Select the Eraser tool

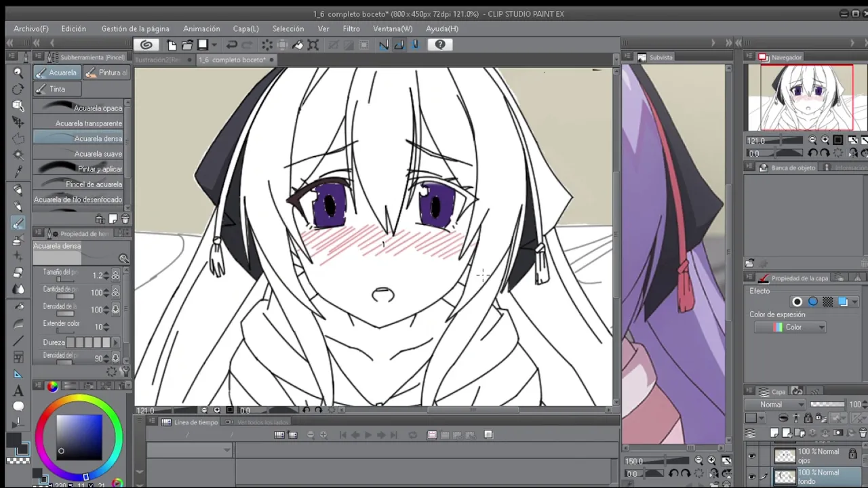coord(18,272)
